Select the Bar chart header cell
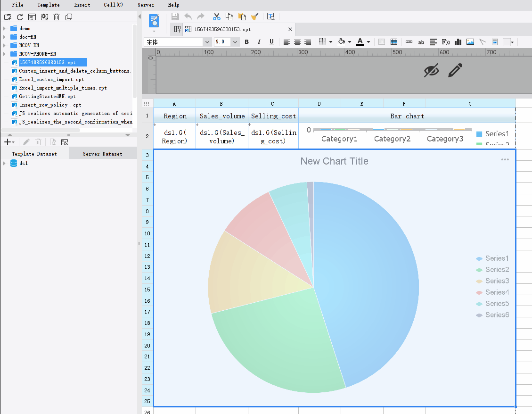The width and height of the screenshot is (532, 414). point(407,116)
